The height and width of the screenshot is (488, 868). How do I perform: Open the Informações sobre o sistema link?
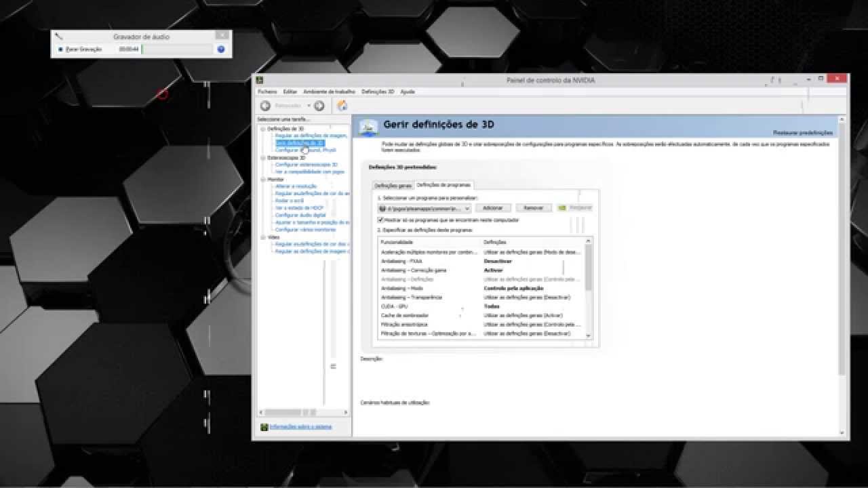[301, 427]
